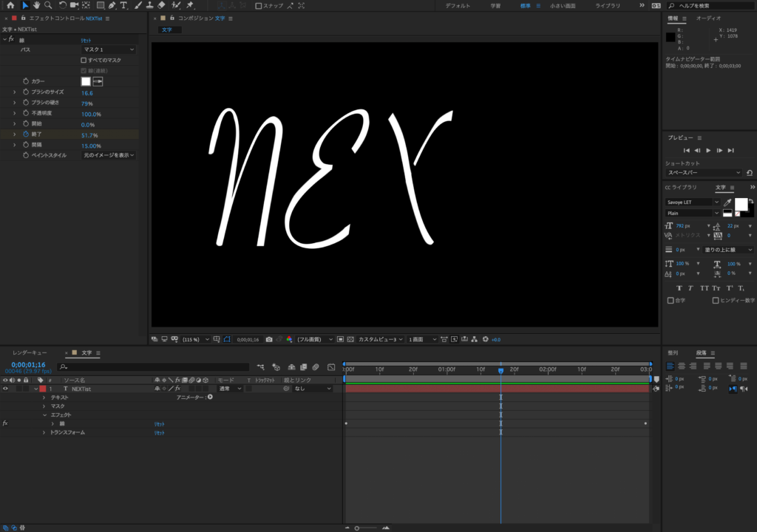Toggle the 不透明度 stopwatch

coord(26,113)
